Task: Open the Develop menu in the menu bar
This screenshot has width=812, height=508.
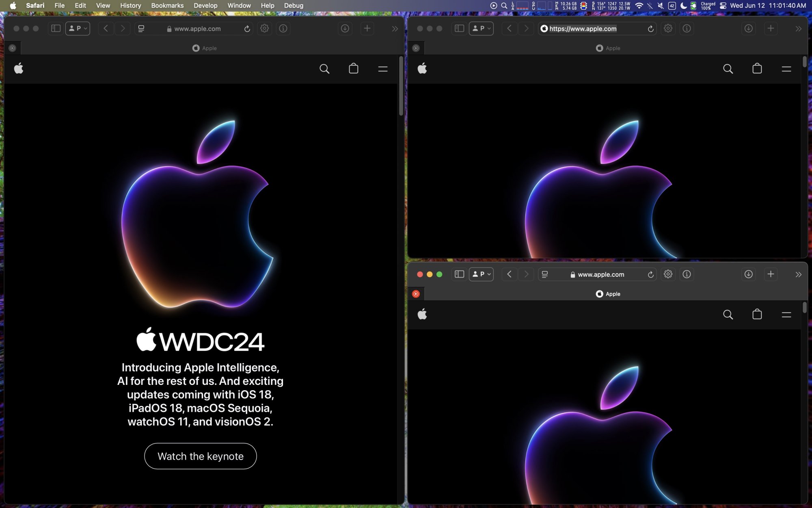Action: [205, 5]
